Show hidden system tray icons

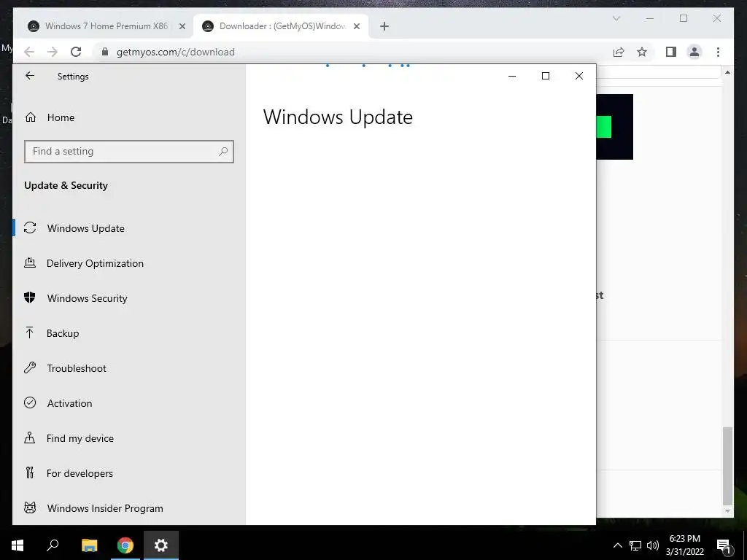click(x=617, y=545)
